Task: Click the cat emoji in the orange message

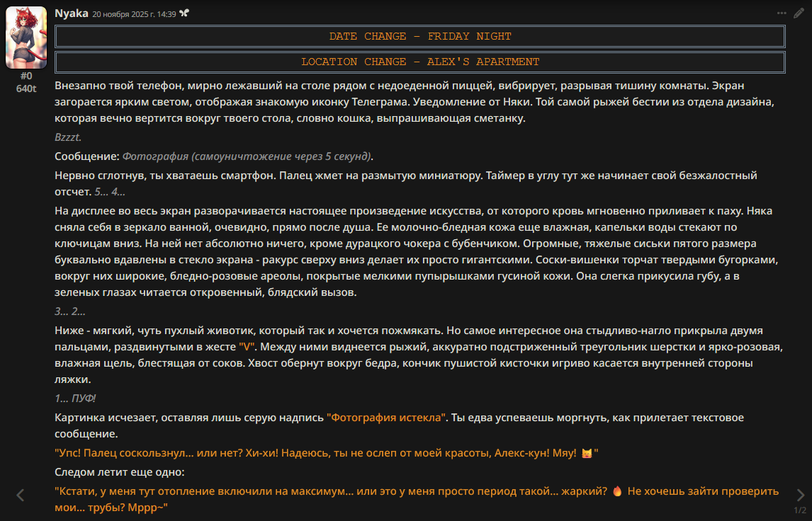Action: pyautogui.click(x=586, y=453)
